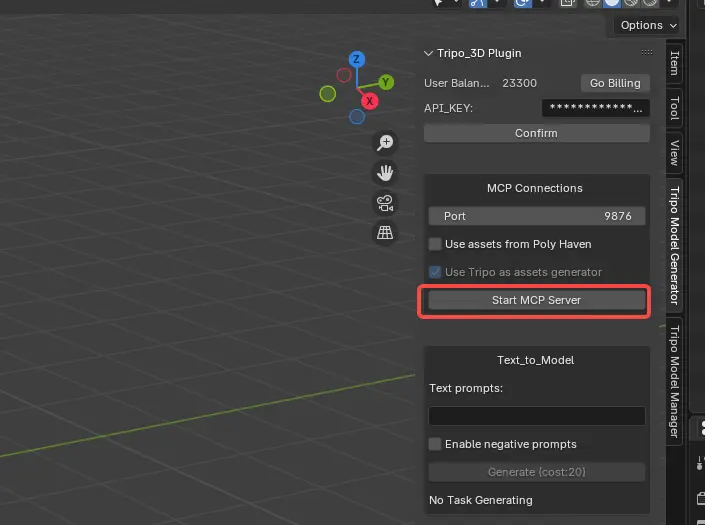Switch to the Tripo Model Manager tab

tap(674, 381)
